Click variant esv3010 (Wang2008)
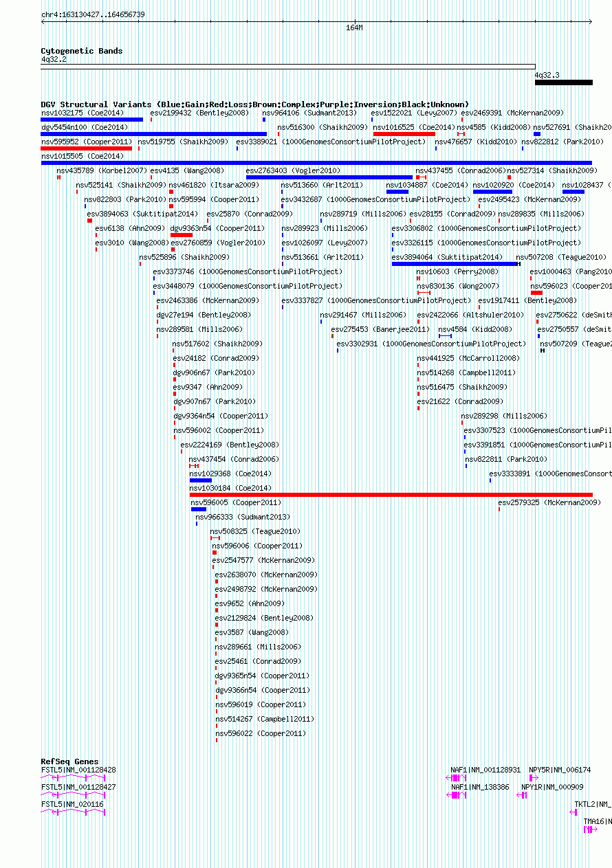This screenshot has height=868, width=612. 132,243
